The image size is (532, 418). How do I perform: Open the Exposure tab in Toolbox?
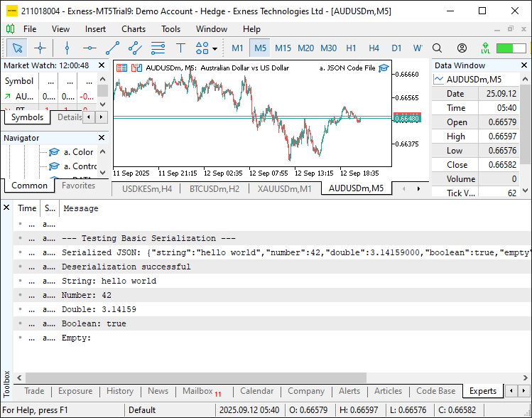75,391
